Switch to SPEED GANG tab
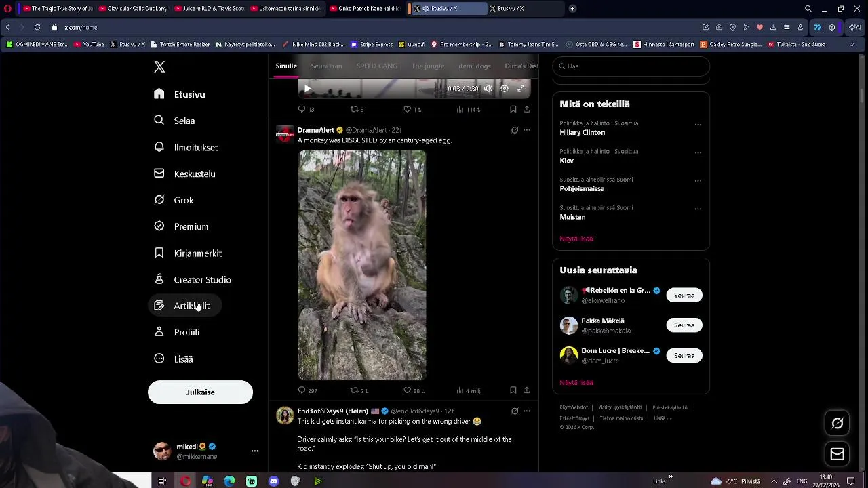Viewport: 868px width, 488px height. [x=377, y=66]
